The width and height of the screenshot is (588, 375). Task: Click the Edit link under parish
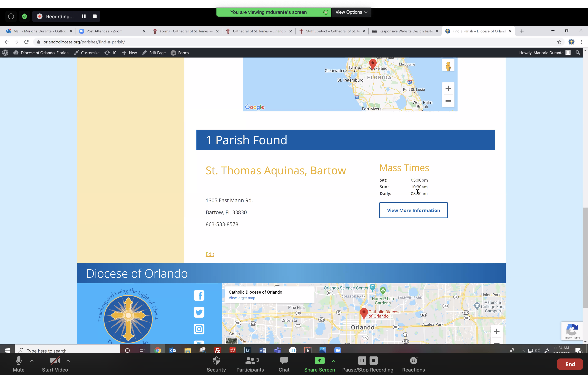(x=210, y=254)
